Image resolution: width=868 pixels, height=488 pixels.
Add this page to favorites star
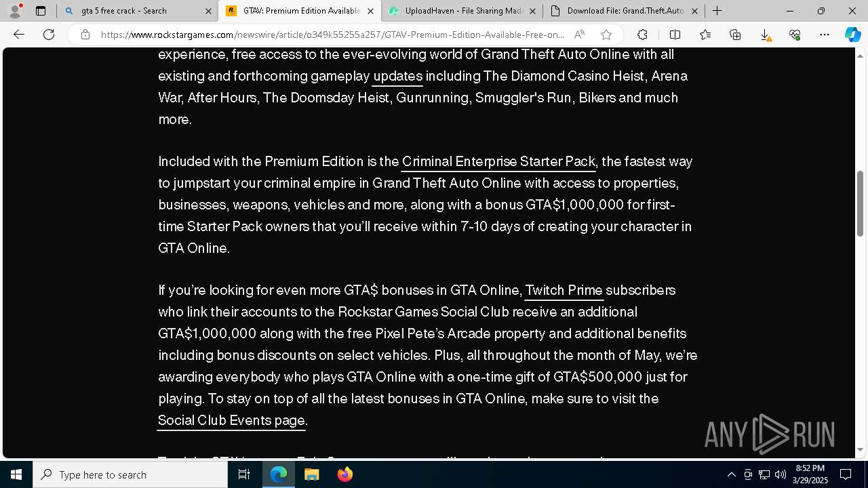(606, 35)
